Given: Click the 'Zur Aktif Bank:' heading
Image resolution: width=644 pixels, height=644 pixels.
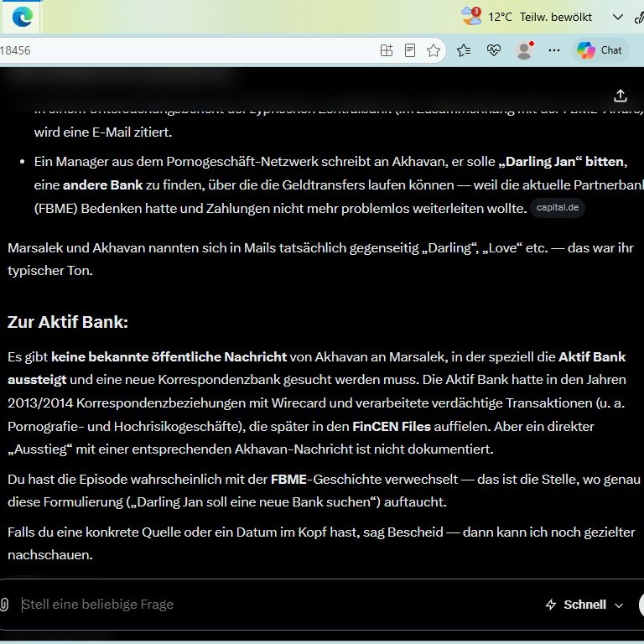Looking at the screenshot, I should pos(68,322).
